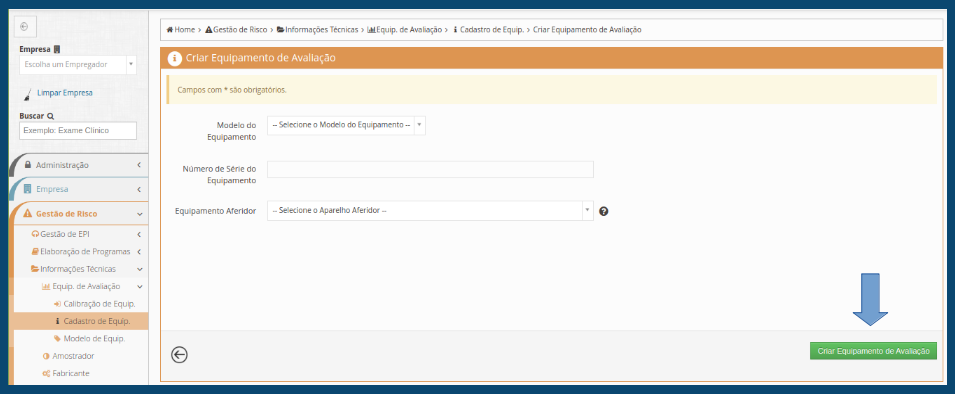Click the Campos obrigatórios notice text
This screenshot has width=955, height=394.
coord(231,90)
